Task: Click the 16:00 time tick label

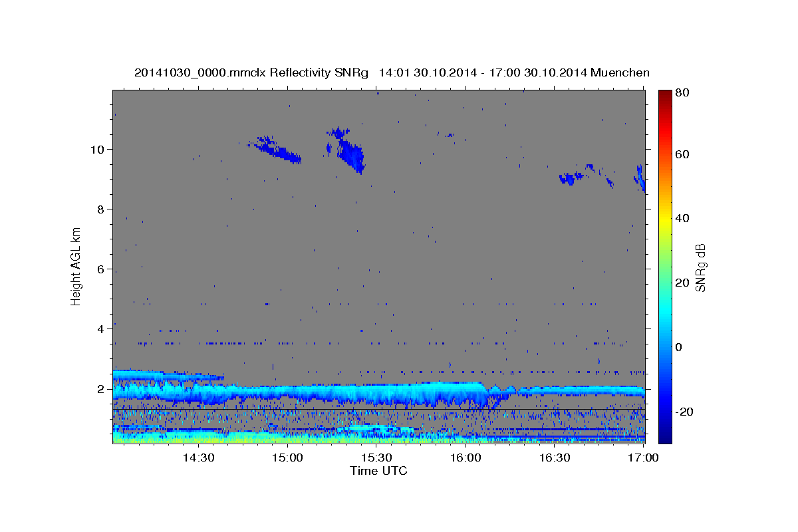Action: (x=465, y=458)
